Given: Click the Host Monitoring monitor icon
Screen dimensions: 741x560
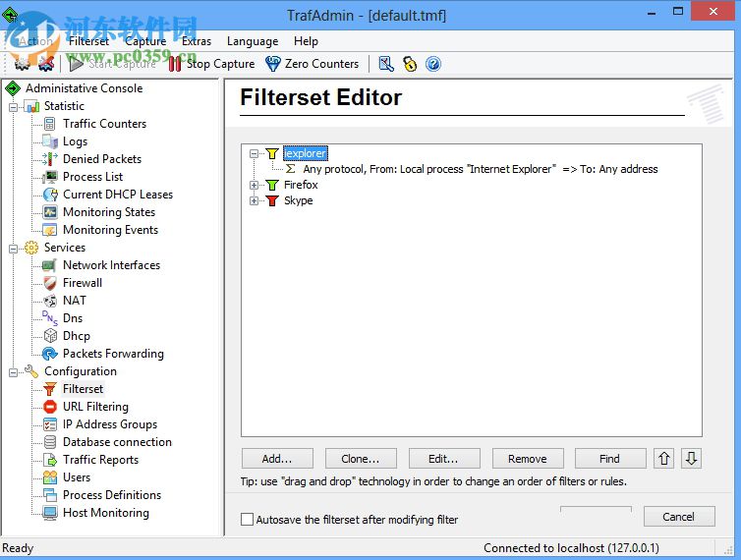Looking at the screenshot, I should point(49,513).
